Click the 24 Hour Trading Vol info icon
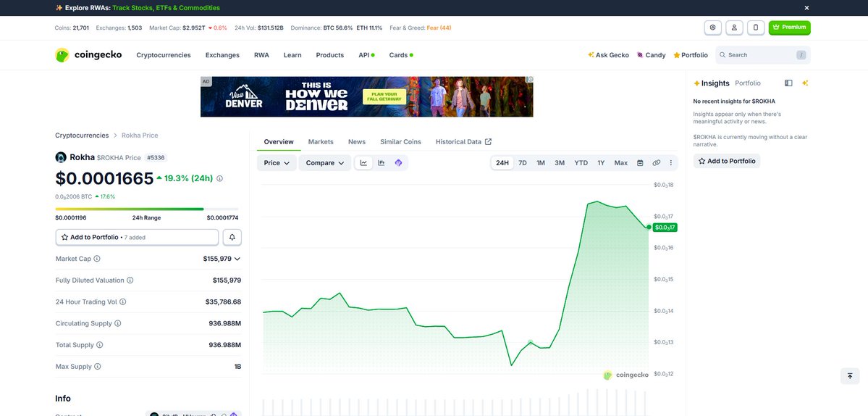Viewport: 868px width, 416px height. [x=123, y=302]
